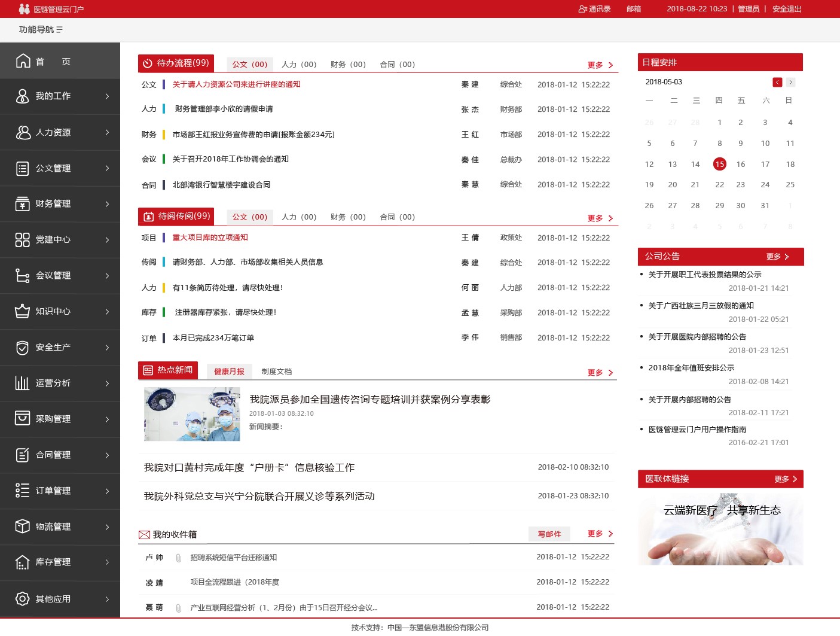The width and height of the screenshot is (840, 636).
Task: Click the 运营分析 chart icon
Action: (x=23, y=383)
